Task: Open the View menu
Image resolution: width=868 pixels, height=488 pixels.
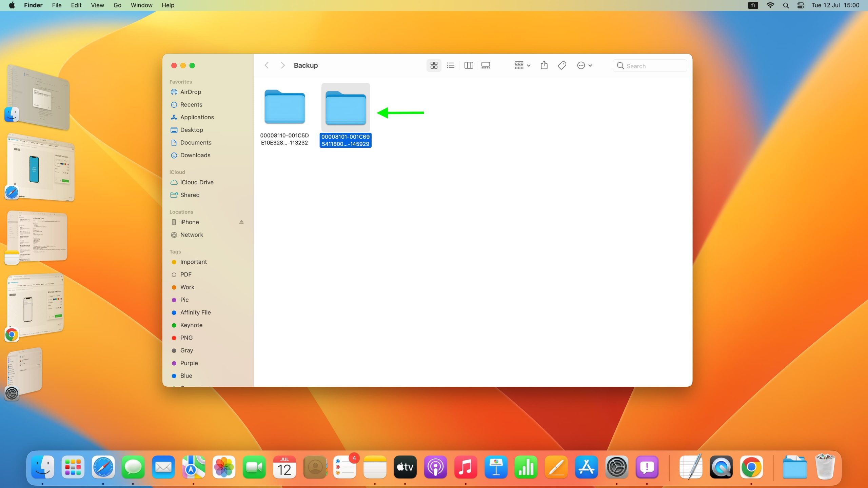Action: (x=97, y=5)
